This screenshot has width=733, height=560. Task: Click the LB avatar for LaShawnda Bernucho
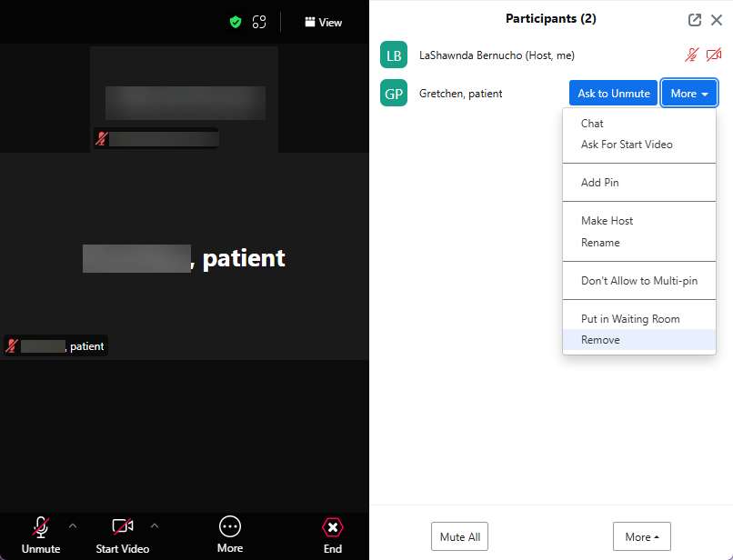point(394,55)
